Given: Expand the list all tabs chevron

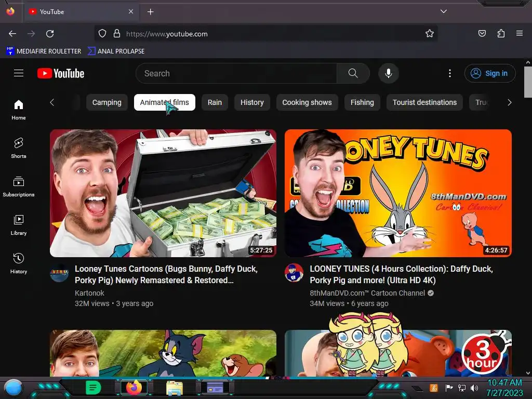Looking at the screenshot, I should pyautogui.click(x=444, y=11).
